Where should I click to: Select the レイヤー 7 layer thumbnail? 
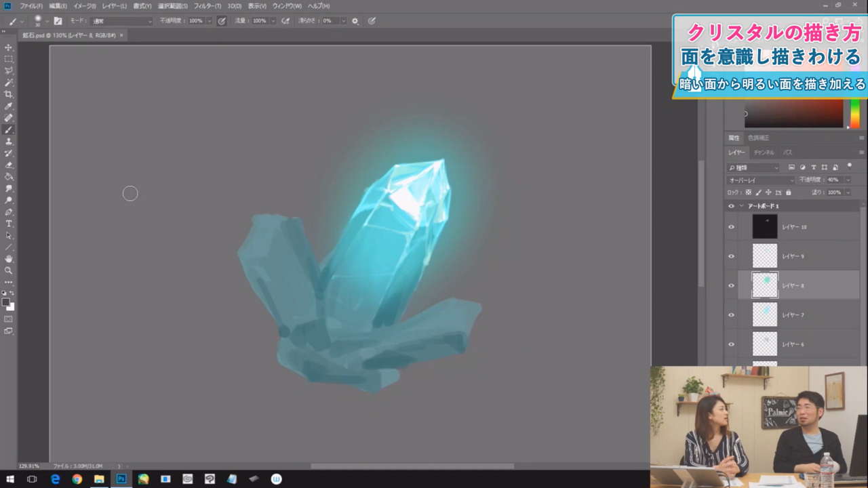coord(765,314)
